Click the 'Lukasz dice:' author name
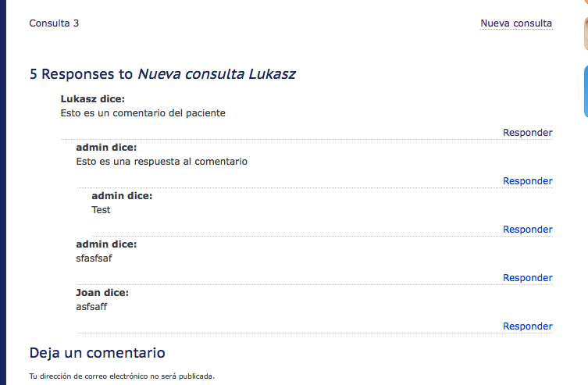Viewport: 588px width, 385px height. 93,99
